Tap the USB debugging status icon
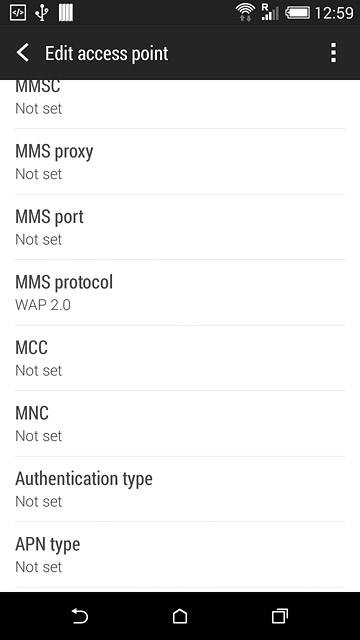 pyautogui.click(x=18, y=13)
